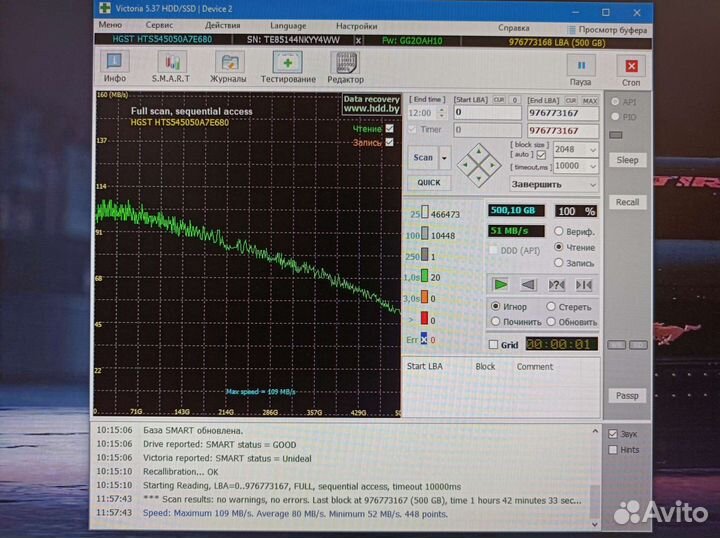Viewport: 720px width, 538px height.
Task: Click into the Start LBA field
Action: [486, 113]
